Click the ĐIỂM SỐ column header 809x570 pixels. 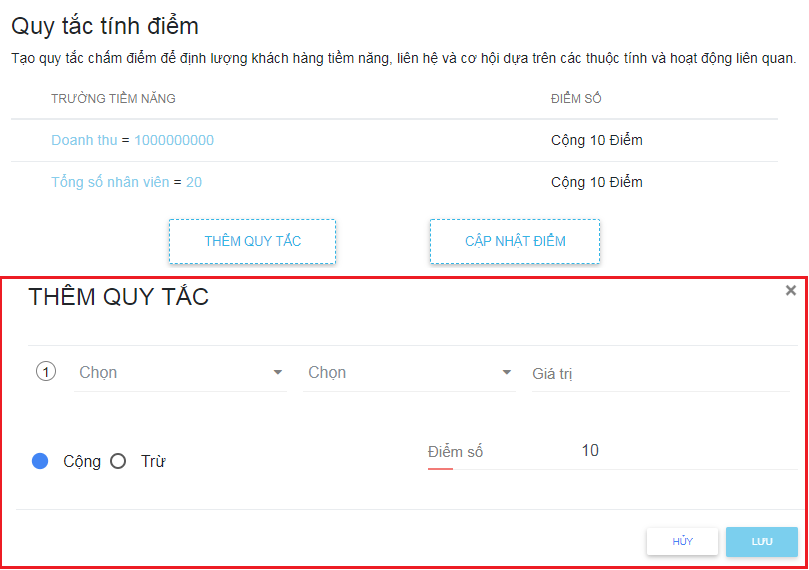pos(576,99)
